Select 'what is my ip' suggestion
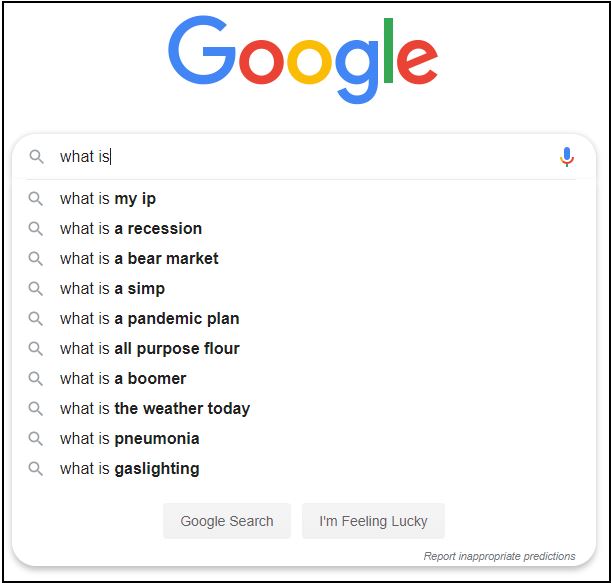Viewport: 611px width, 583px height. (x=108, y=199)
